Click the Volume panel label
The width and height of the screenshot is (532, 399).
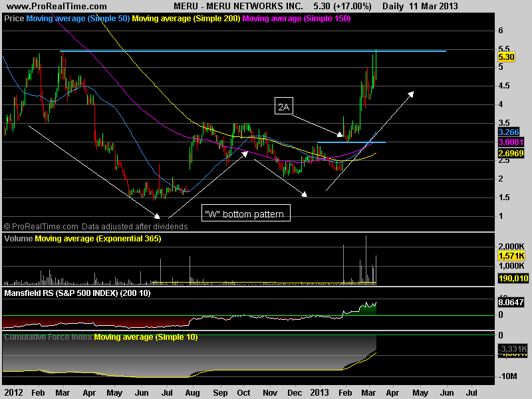point(19,239)
